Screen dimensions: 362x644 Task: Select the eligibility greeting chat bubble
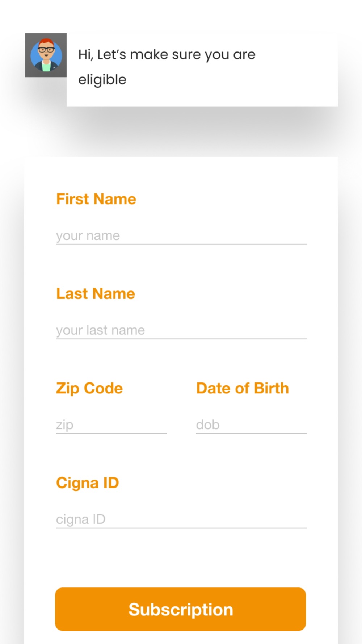point(202,70)
